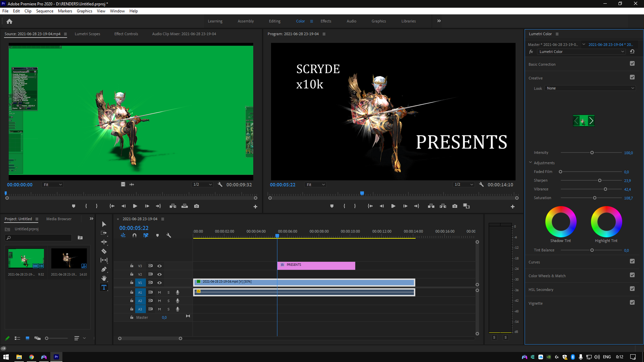This screenshot has height=362, width=644.
Task: Hide track V3 with eye toggle
Action: click(x=160, y=266)
